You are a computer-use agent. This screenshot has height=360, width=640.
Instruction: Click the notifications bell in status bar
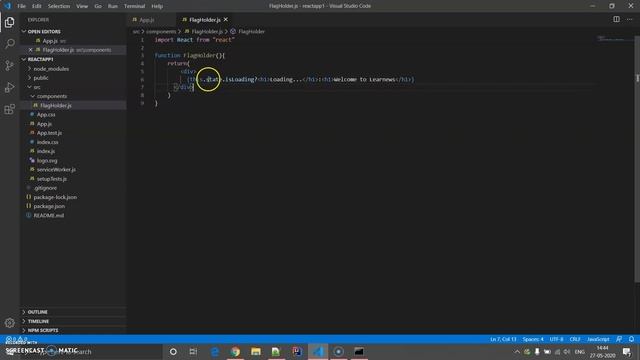[631, 339]
